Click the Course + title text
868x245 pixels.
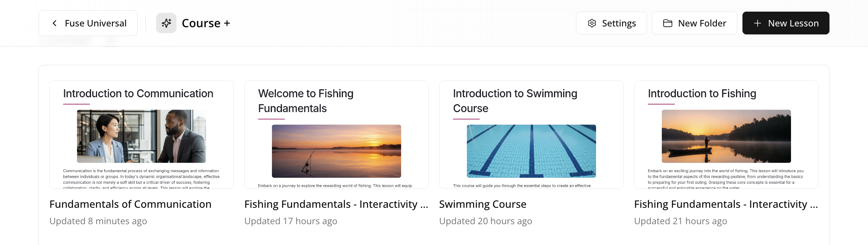[x=206, y=23]
